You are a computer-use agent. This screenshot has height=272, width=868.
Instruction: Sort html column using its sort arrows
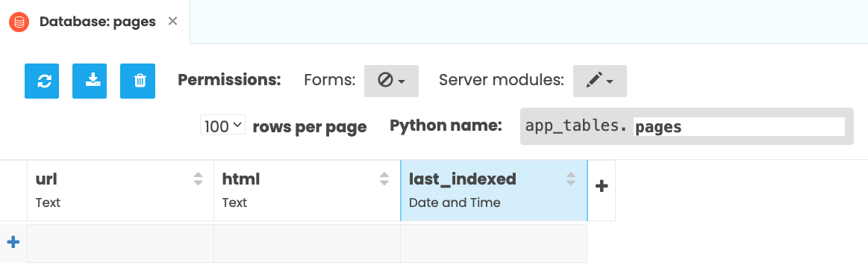[384, 179]
